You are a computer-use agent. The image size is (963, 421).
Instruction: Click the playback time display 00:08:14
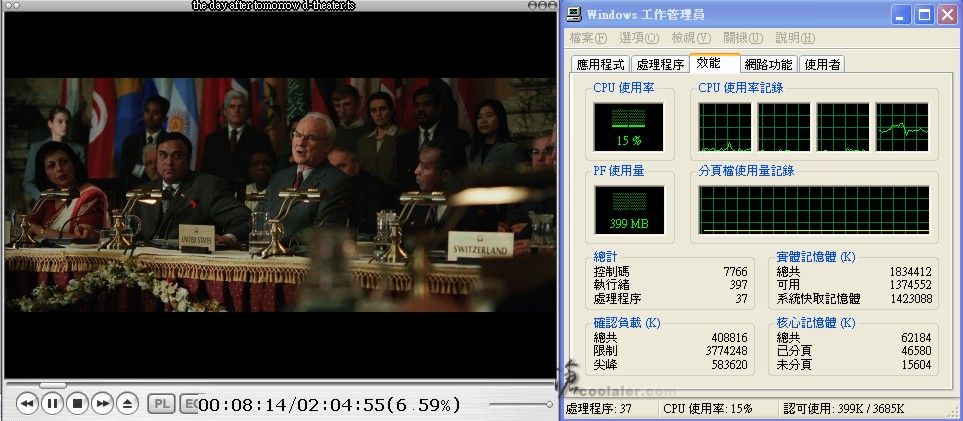[243, 405]
